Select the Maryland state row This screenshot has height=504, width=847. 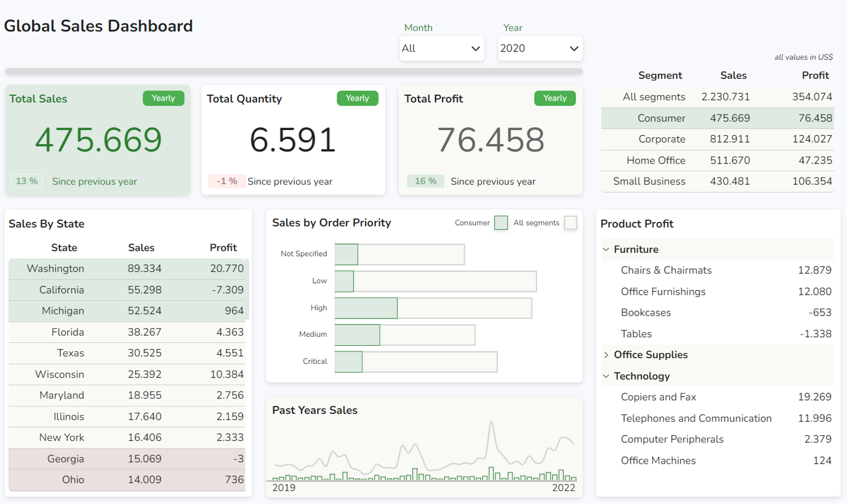(x=127, y=396)
